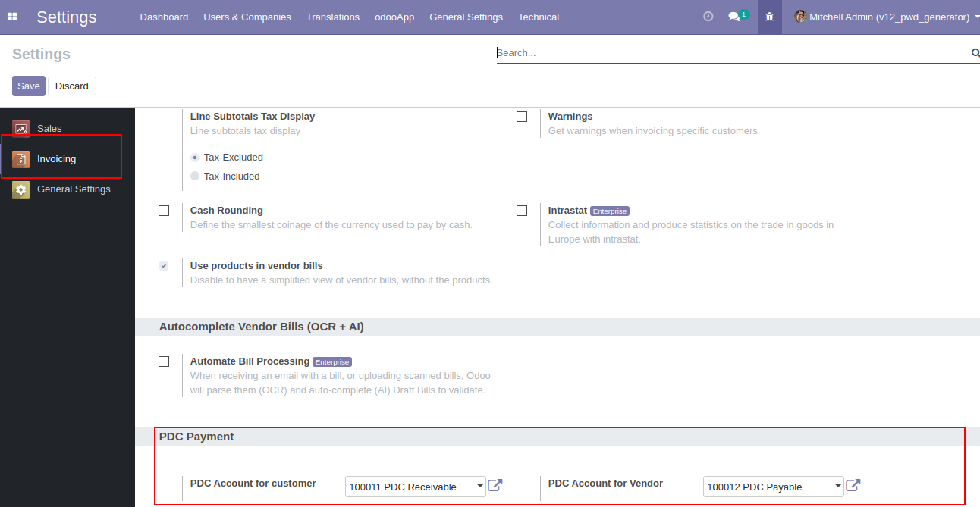The height and width of the screenshot is (507, 980).
Task: Enable the Intrastat checkbox
Action: coord(522,211)
